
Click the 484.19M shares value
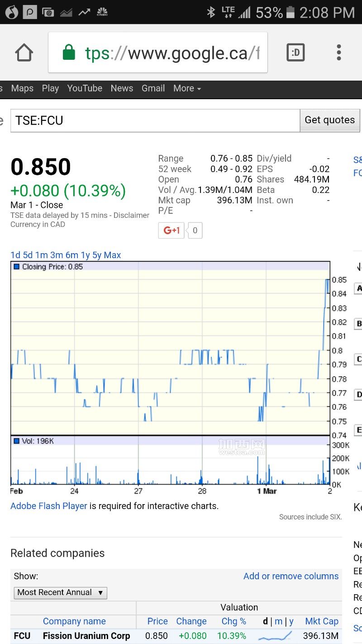tap(312, 179)
